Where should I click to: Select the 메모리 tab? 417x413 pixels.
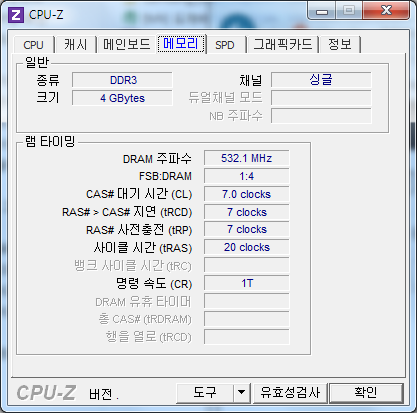pos(181,44)
